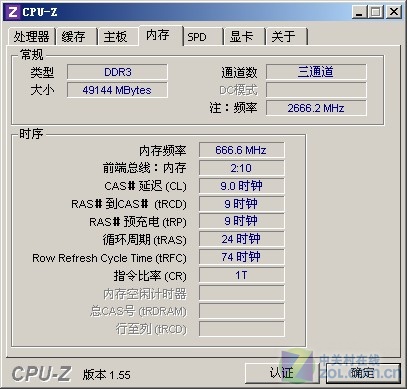Image resolution: width=407 pixels, height=389 pixels.
Task: Click the empty 内存空闲计时器 field
Action: pyautogui.click(x=241, y=293)
